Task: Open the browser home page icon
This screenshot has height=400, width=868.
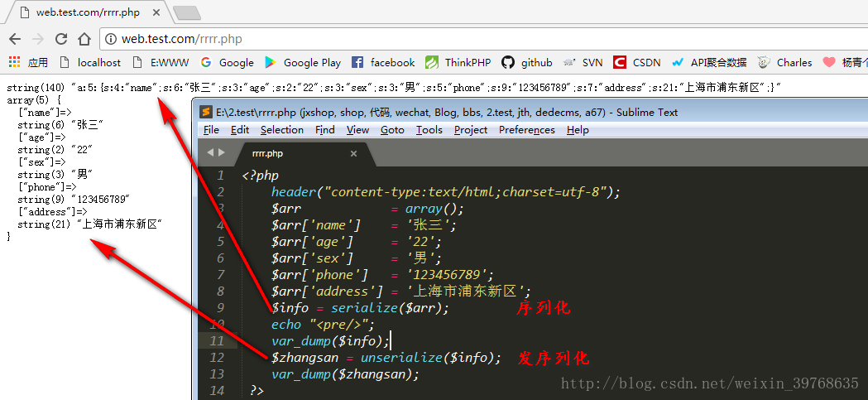Action: [x=84, y=39]
